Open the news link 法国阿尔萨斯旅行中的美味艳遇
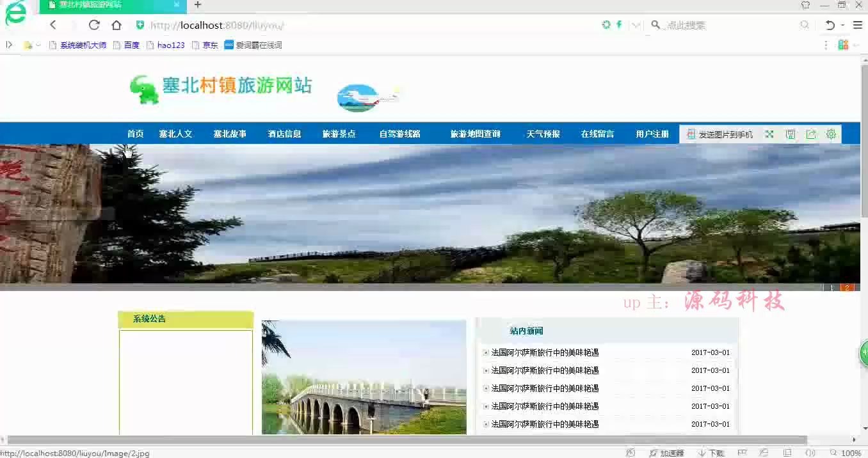The height and width of the screenshot is (458, 868). (x=543, y=352)
